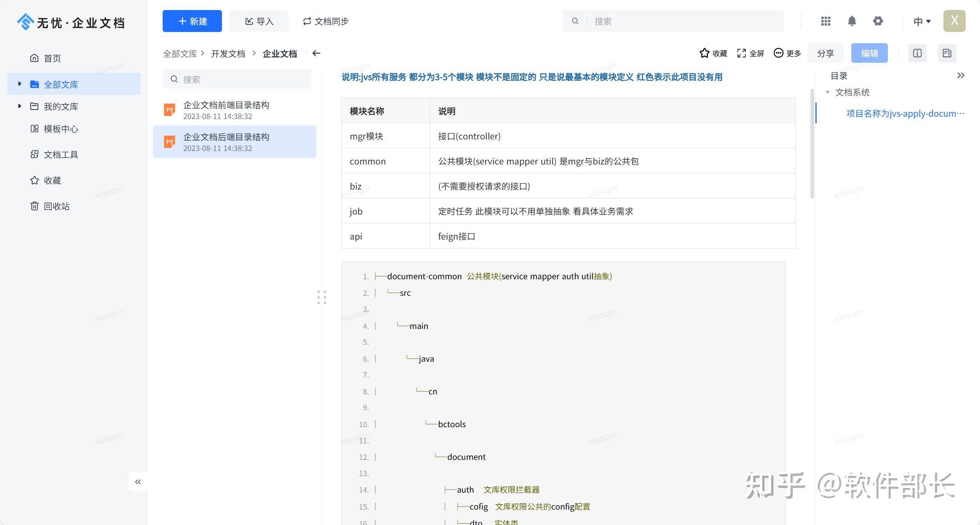980x525 pixels.
Task: Click the file icon of 企业文档前端目录结构
Action: pos(169,110)
